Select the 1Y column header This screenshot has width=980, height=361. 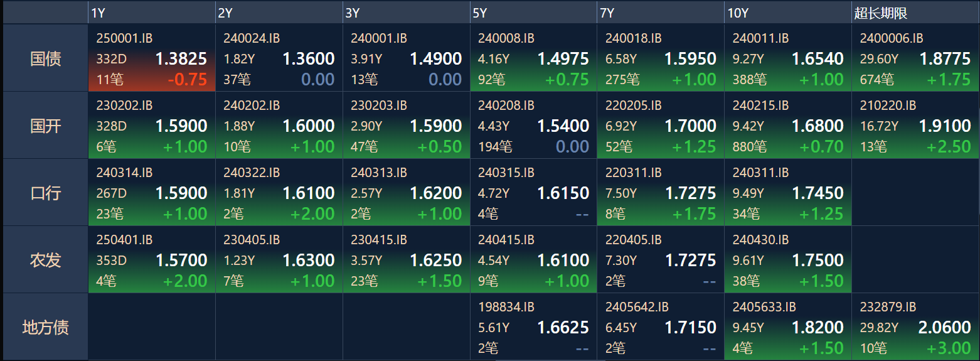tap(151, 13)
